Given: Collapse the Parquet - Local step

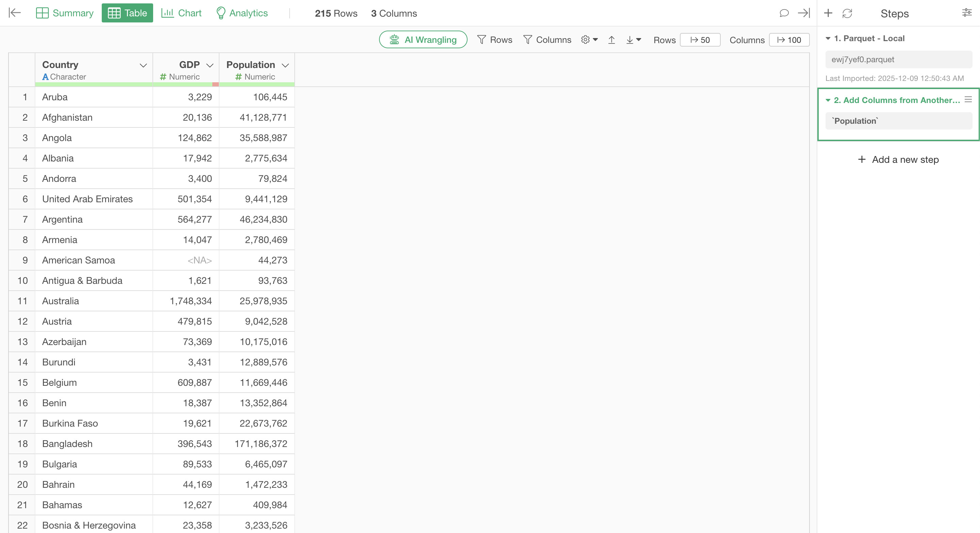Looking at the screenshot, I should (x=828, y=38).
